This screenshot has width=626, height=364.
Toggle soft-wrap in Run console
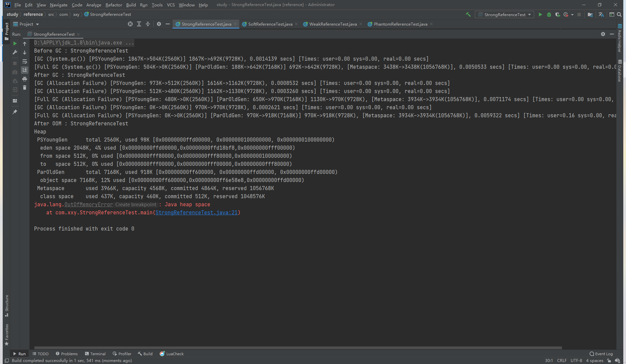(25, 61)
